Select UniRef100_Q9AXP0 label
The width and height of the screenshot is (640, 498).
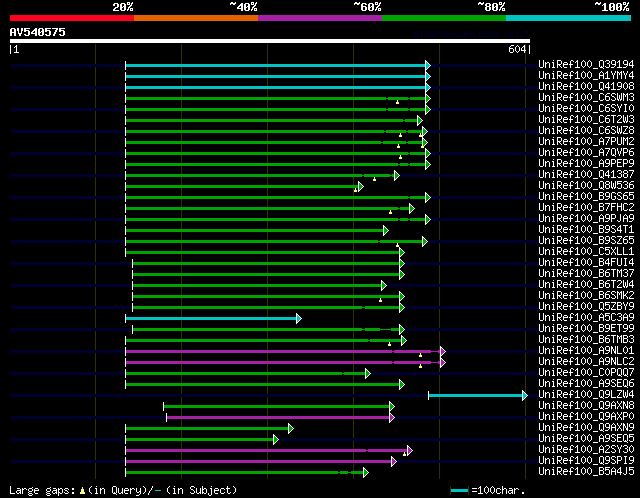[586, 417]
